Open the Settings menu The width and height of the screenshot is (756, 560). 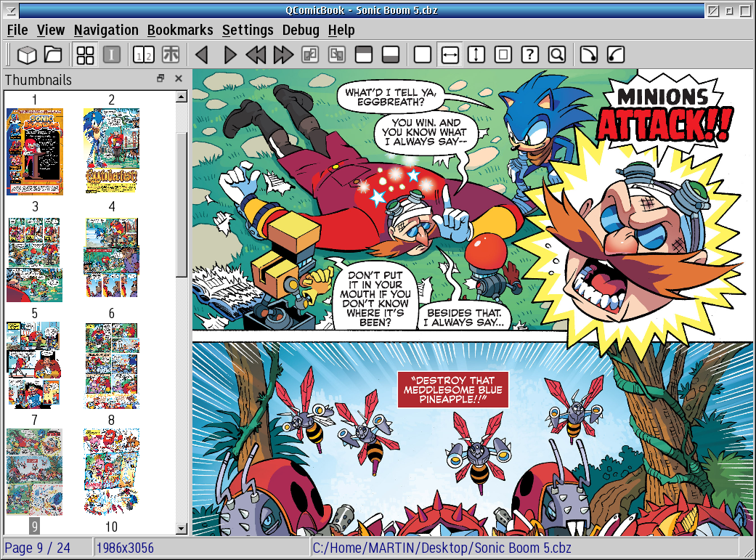pos(248,30)
